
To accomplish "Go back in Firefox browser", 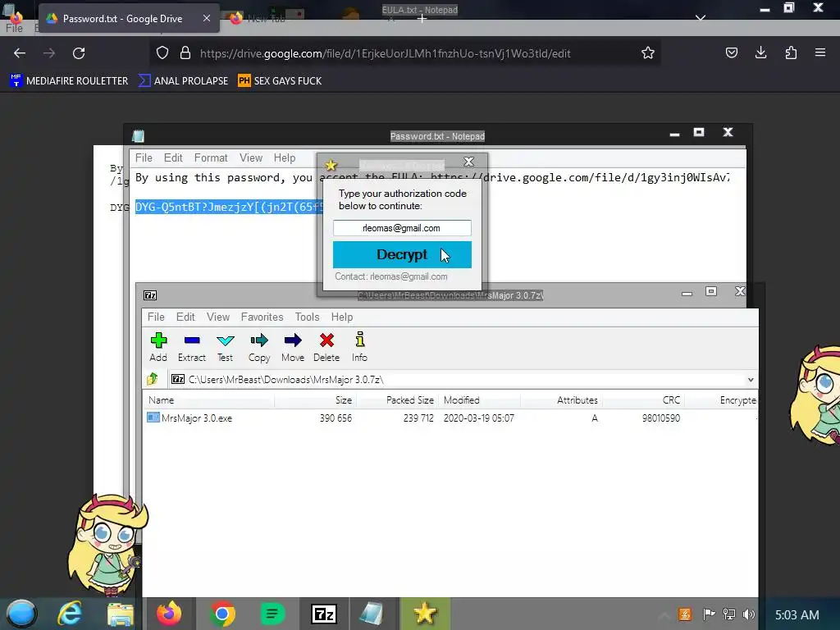I will point(20,53).
